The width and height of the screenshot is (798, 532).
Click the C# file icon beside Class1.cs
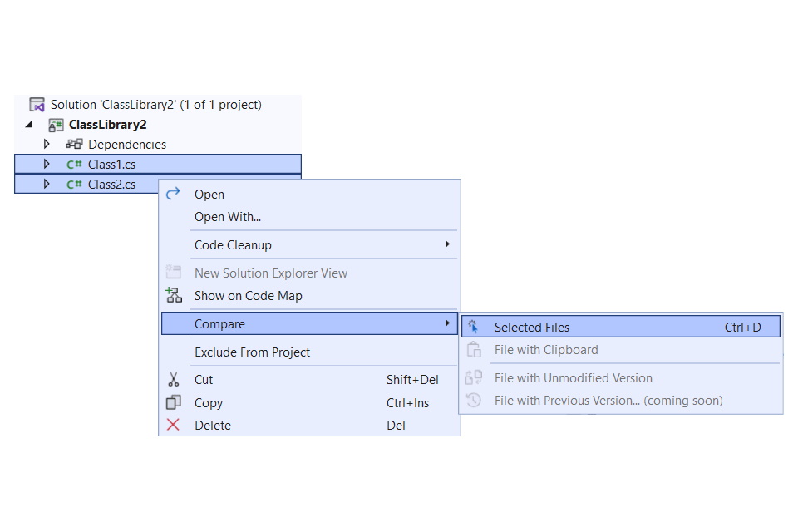click(x=73, y=163)
